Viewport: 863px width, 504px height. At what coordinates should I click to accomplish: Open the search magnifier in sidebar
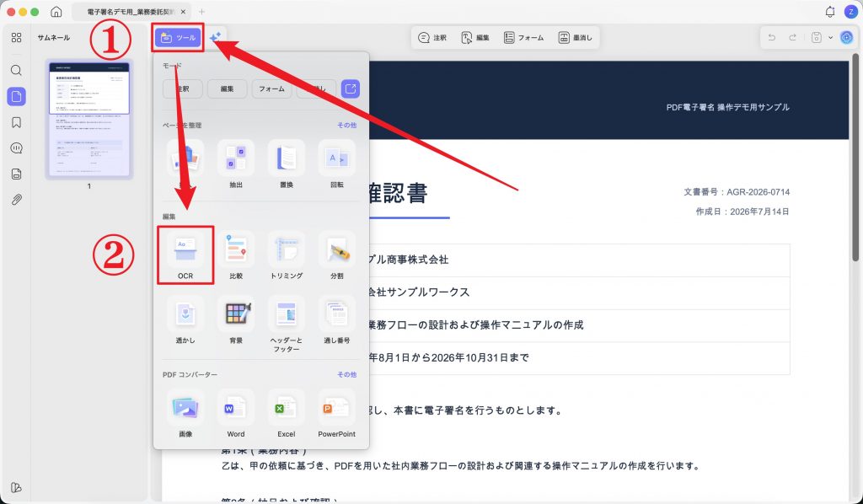pyautogui.click(x=17, y=71)
